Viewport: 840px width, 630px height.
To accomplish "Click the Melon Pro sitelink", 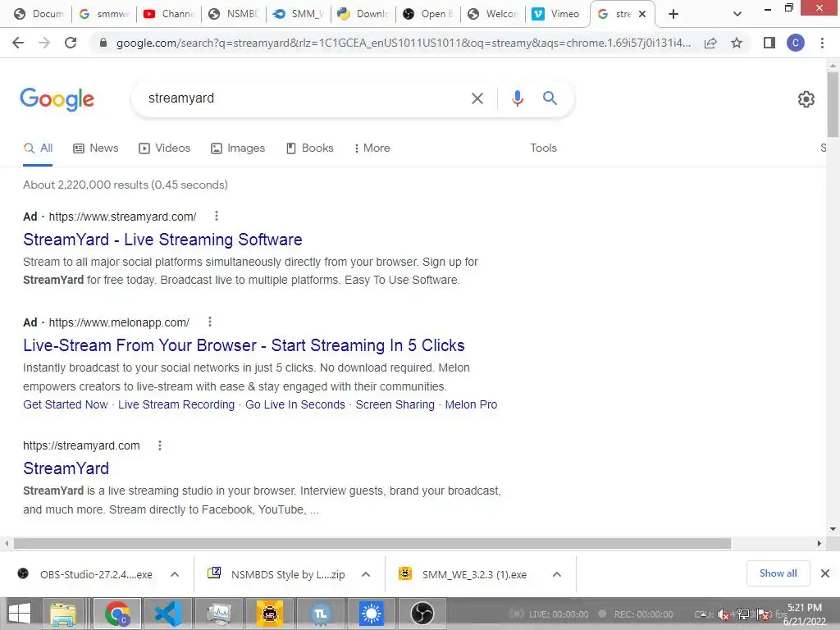I will click(471, 404).
